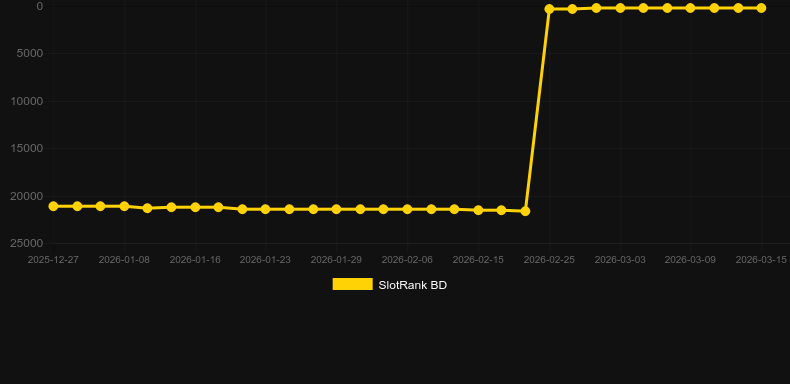Click the y-axis label 5000
Image resolution: width=790 pixels, height=384 pixels.
[30, 53]
